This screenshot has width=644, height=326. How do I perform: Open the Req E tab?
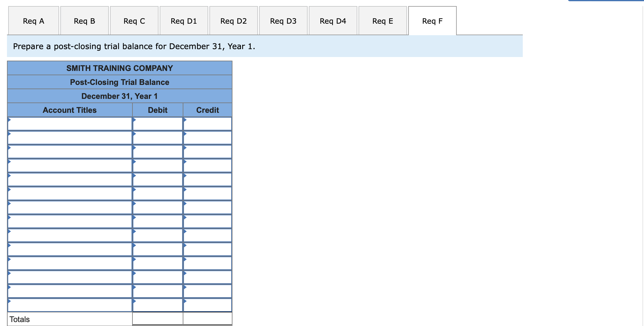click(382, 20)
